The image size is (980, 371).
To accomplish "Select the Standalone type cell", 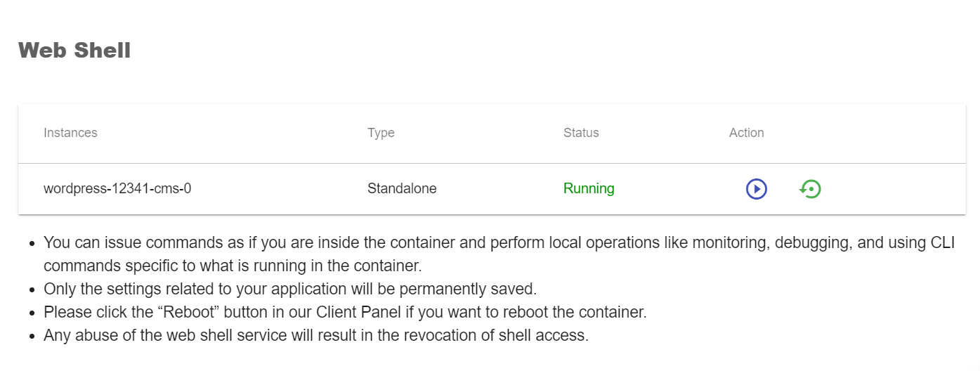I will click(x=402, y=188).
